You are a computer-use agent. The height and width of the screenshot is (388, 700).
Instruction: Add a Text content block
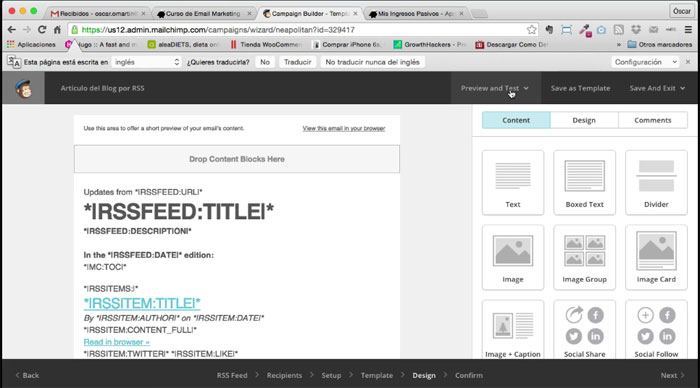[x=512, y=182]
